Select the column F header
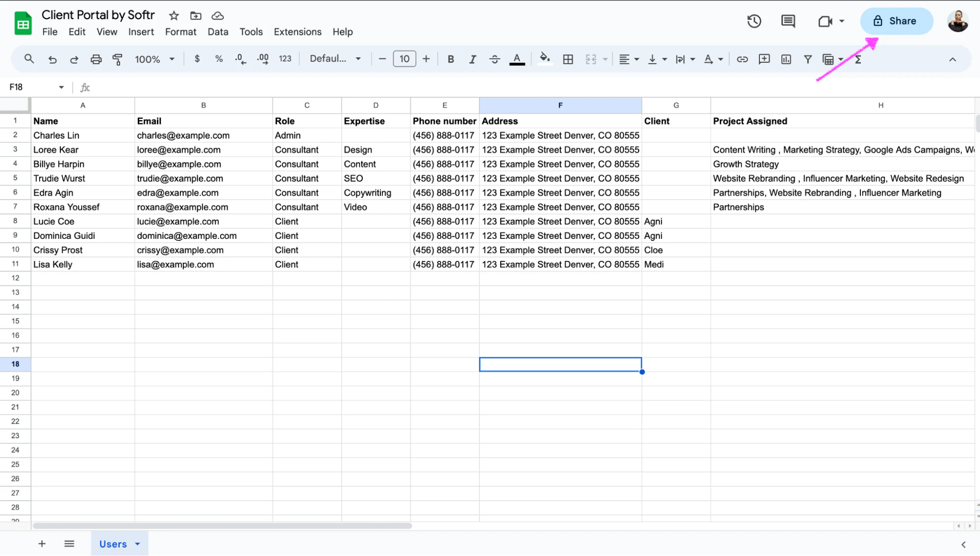Viewport: 980px width, 556px height. tap(560, 105)
